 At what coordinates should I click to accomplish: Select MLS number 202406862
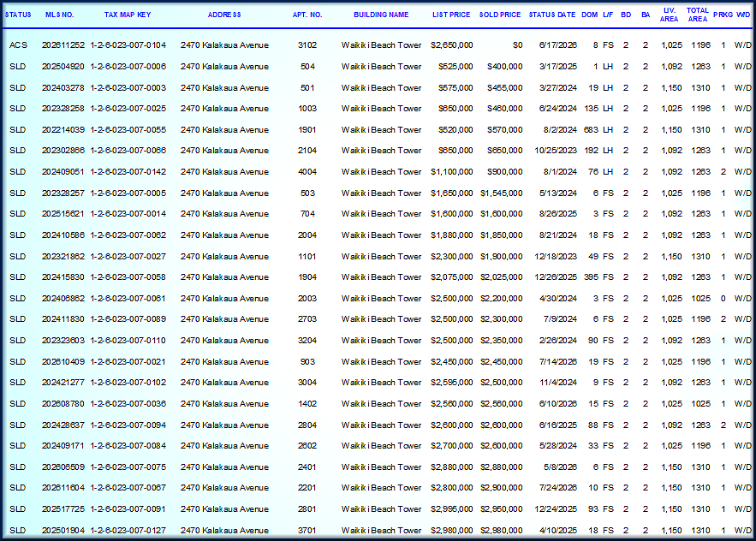[63, 299]
